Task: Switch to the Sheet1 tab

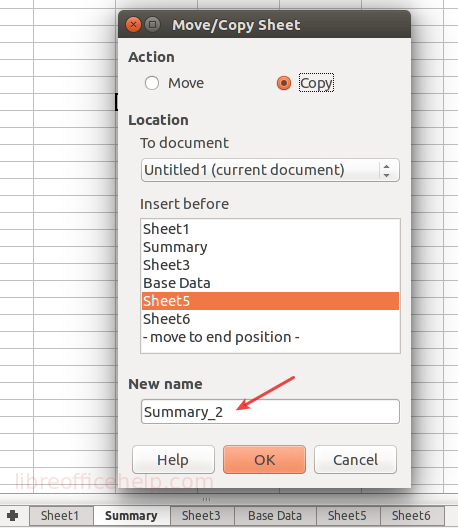Action: (61, 516)
